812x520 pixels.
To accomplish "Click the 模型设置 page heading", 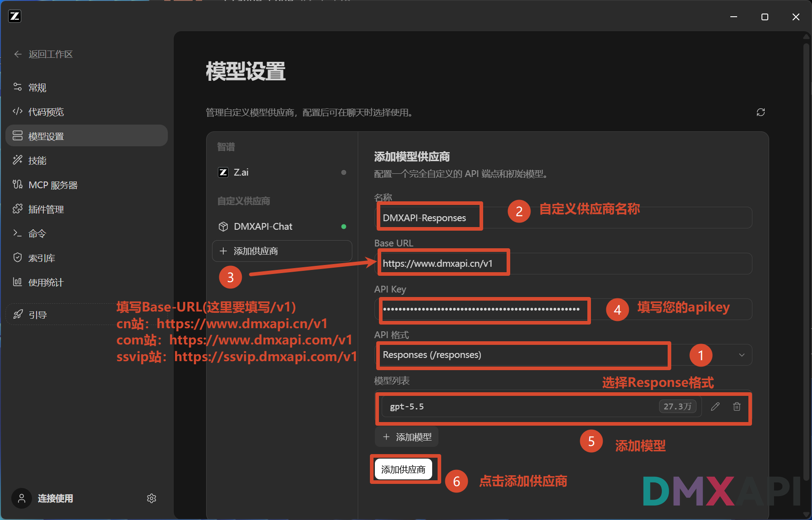I will [246, 72].
